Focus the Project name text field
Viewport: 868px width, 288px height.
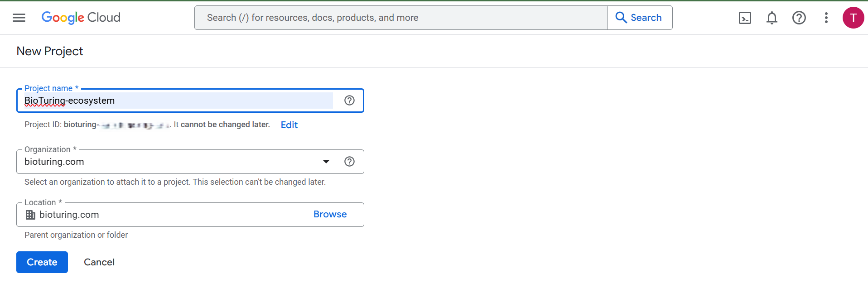[178, 101]
